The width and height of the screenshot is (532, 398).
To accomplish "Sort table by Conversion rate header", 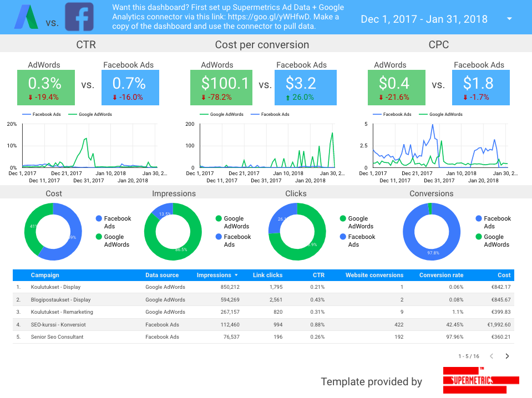I will [441, 275].
